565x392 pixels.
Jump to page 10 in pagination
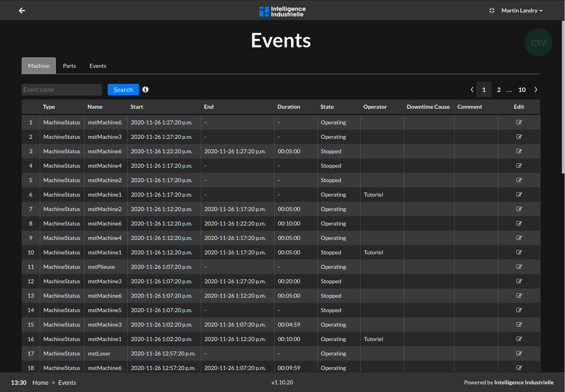click(522, 89)
